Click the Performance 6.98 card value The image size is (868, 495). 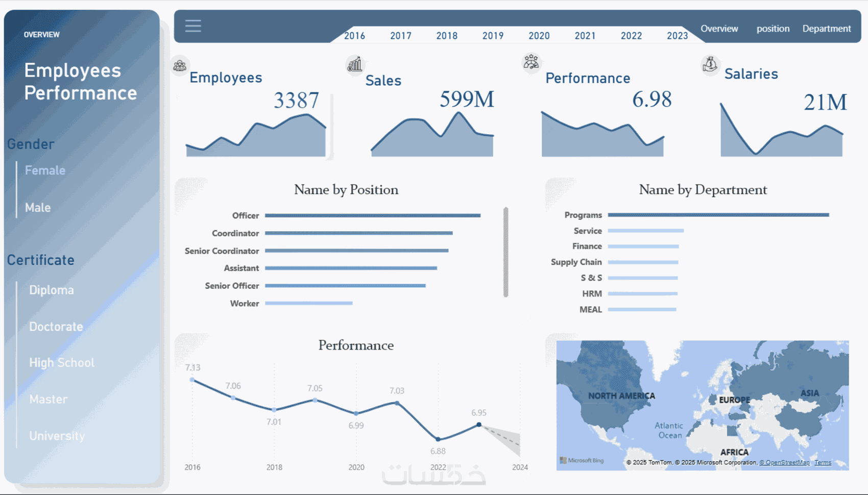tap(652, 99)
